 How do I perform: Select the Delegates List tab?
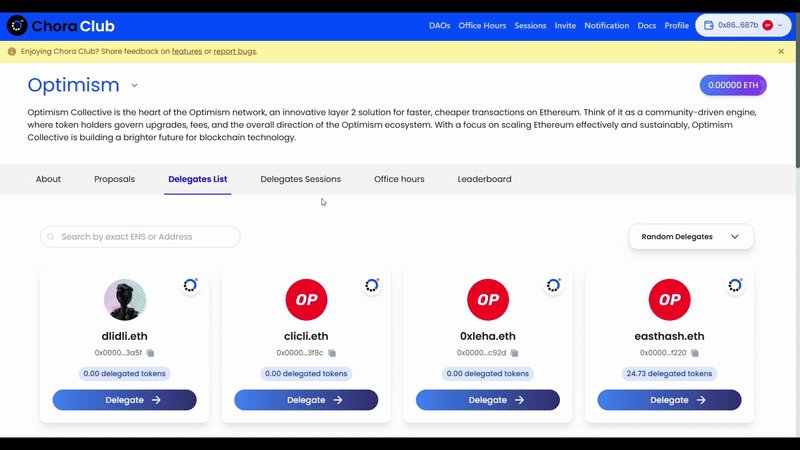pos(198,179)
